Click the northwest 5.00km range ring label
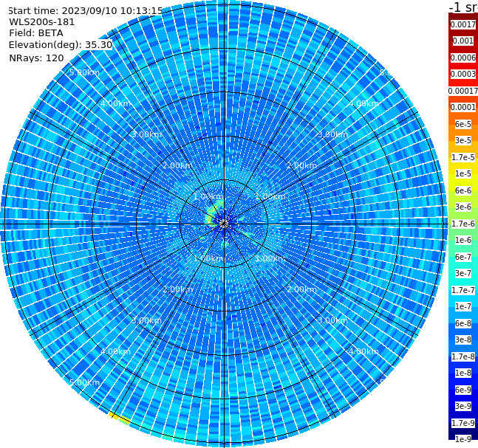The height and width of the screenshot is (448, 478). click(84, 72)
